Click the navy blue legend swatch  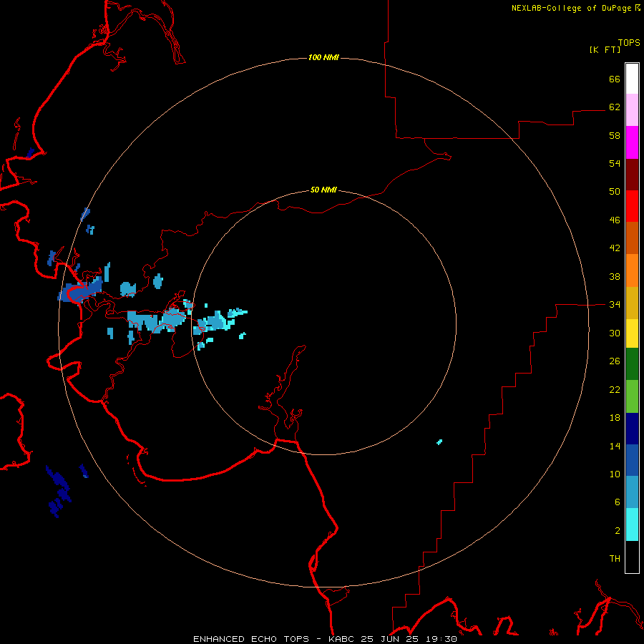pyautogui.click(x=632, y=429)
